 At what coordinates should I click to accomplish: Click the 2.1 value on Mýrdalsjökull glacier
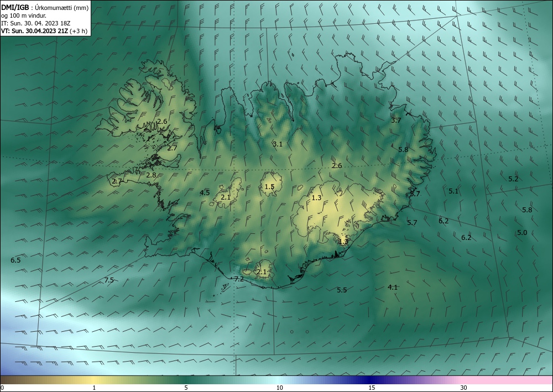(262, 272)
